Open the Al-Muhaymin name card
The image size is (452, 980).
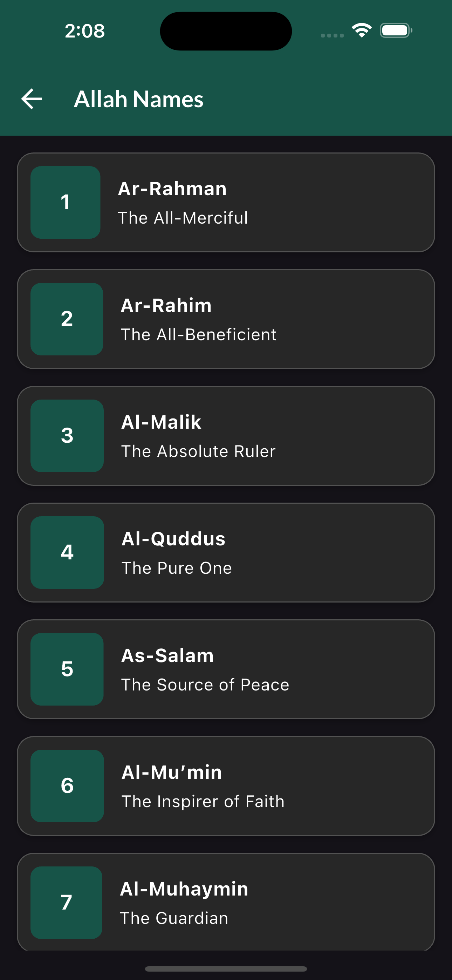(226, 902)
